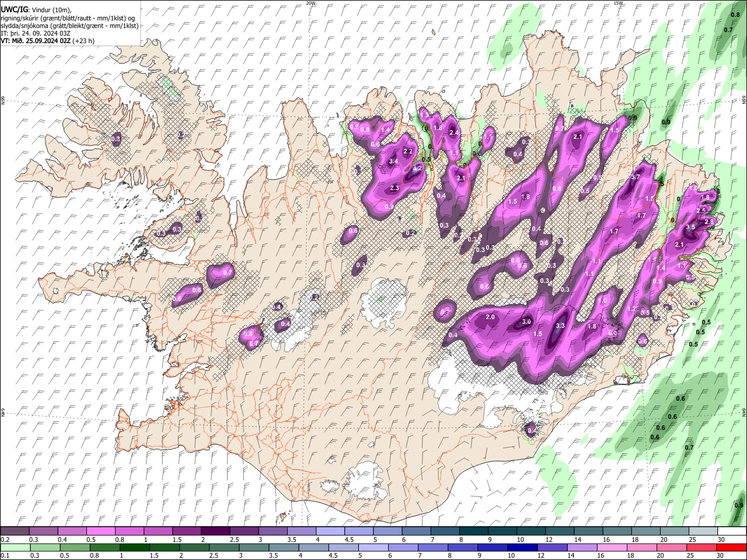This screenshot has height=560, width=747.
Task: Click the 'Vindur (10m)' label text
Action: click(x=51, y=10)
